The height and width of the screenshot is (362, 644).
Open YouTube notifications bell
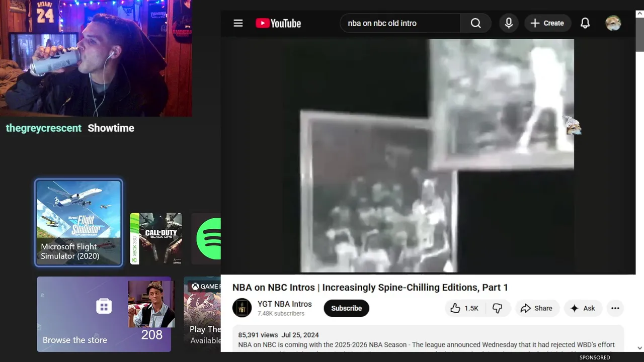point(585,23)
